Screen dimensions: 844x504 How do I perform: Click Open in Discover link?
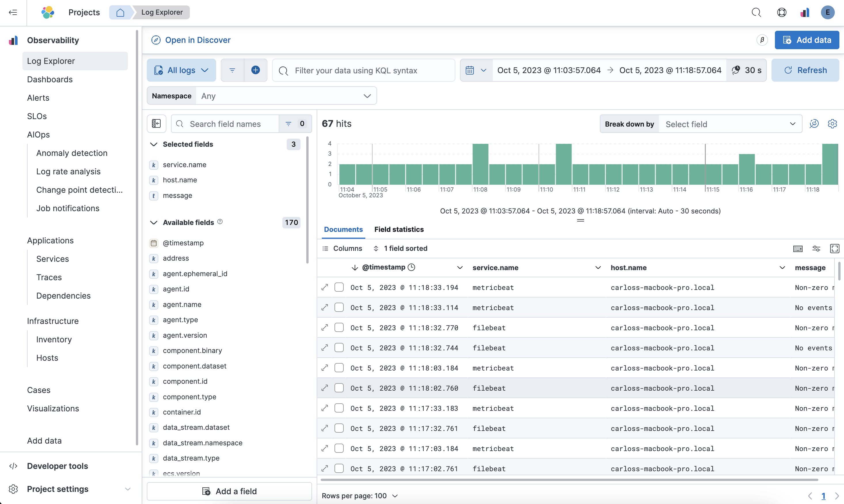191,40
